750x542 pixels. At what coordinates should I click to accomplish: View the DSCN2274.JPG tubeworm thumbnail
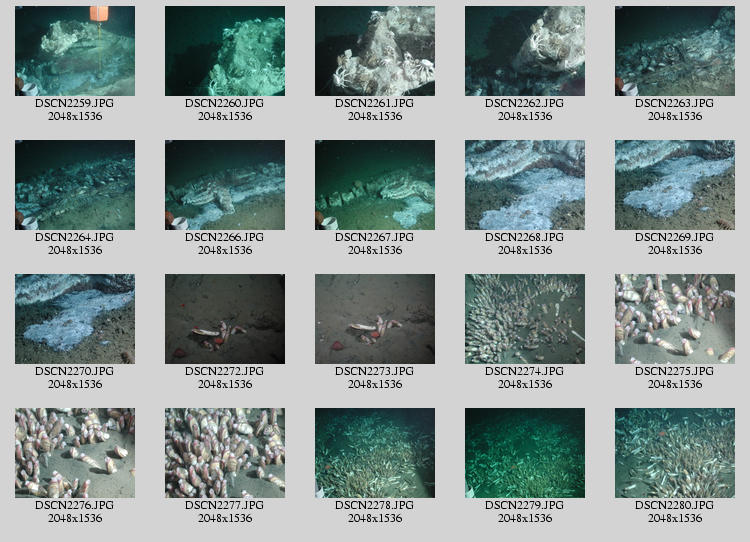(525, 319)
